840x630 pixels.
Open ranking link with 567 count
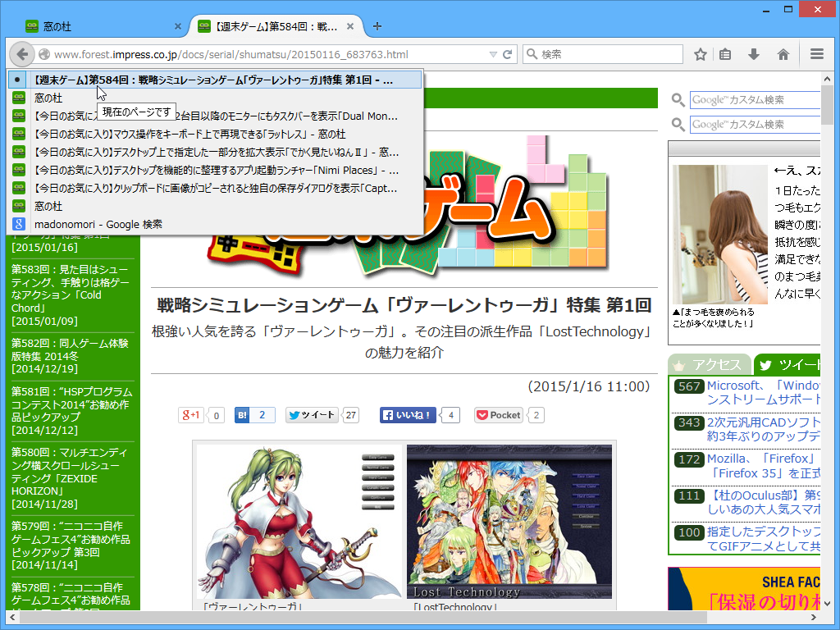(x=764, y=393)
